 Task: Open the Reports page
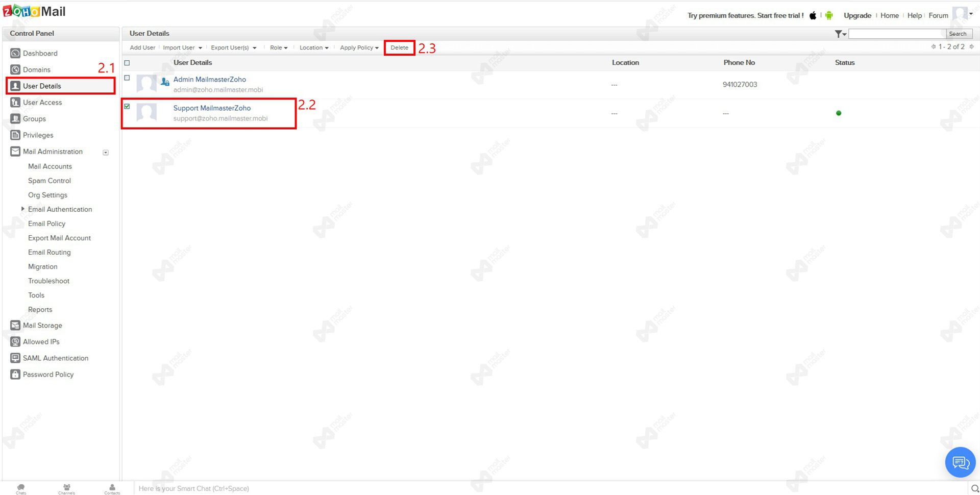tap(40, 309)
